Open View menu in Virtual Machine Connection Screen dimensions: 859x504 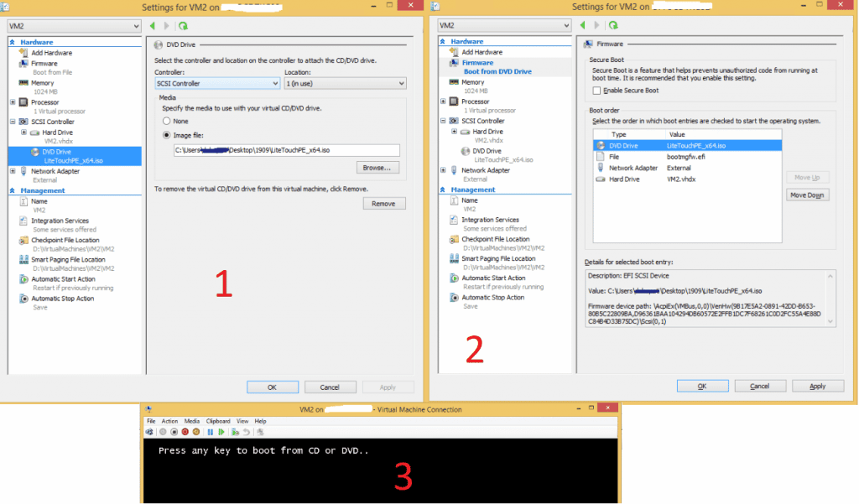click(x=242, y=421)
